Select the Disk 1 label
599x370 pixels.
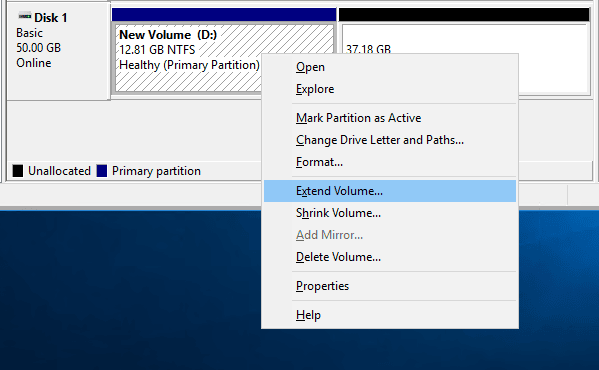pyautogui.click(x=51, y=18)
